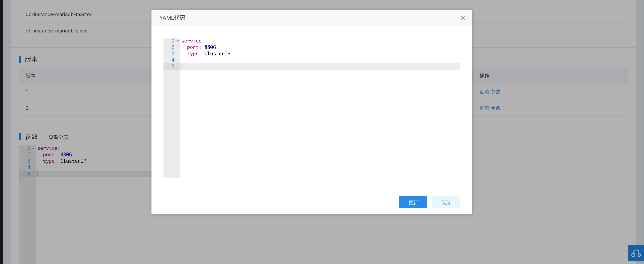Click 参数 for version 2
Viewport: 644px width, 264px height.
coord(495,108)
